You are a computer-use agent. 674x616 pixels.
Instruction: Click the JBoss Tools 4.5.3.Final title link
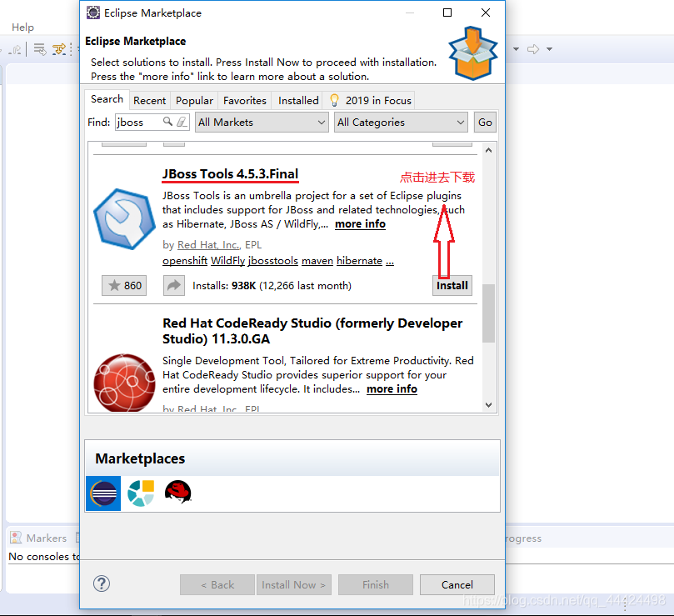point(230,173)
